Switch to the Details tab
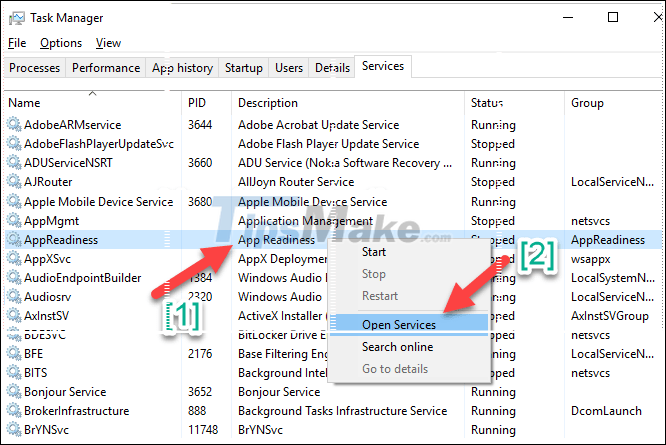This screenshot has height=445, width=666. click(x=332, y=68)
